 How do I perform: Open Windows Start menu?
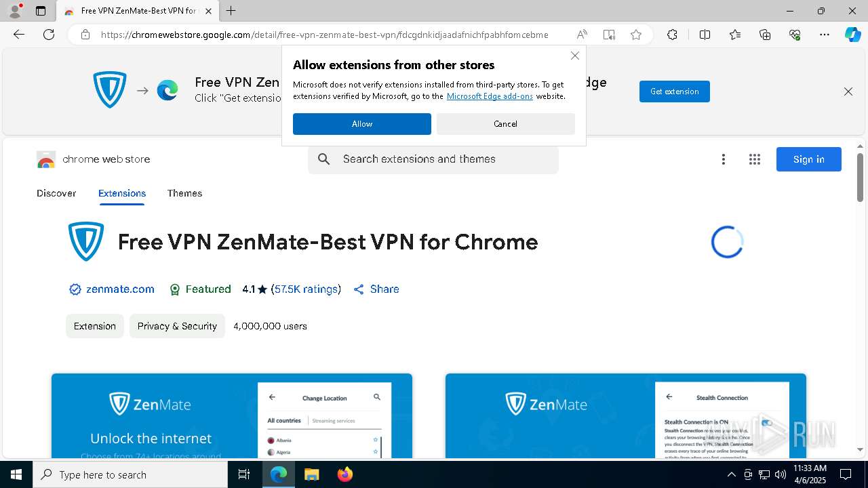(16, 474)
